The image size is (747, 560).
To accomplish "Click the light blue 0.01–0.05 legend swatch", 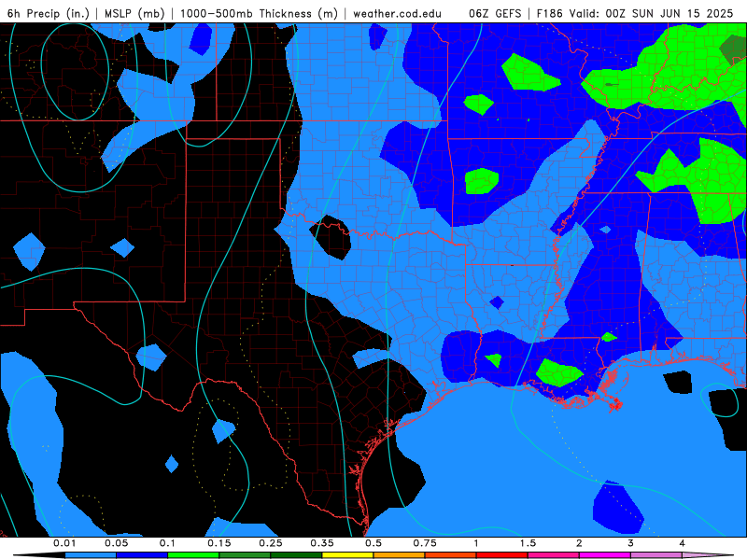I will pos(91,555).
